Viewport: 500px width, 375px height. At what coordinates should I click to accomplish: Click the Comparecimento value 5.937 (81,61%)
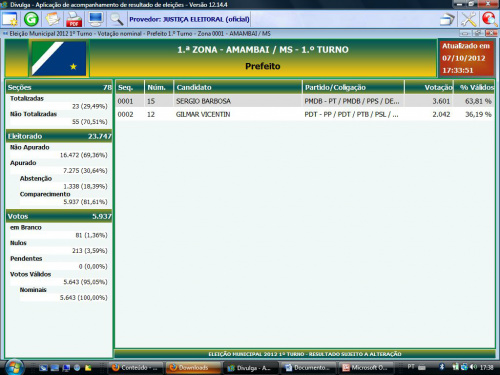[85, 202]
